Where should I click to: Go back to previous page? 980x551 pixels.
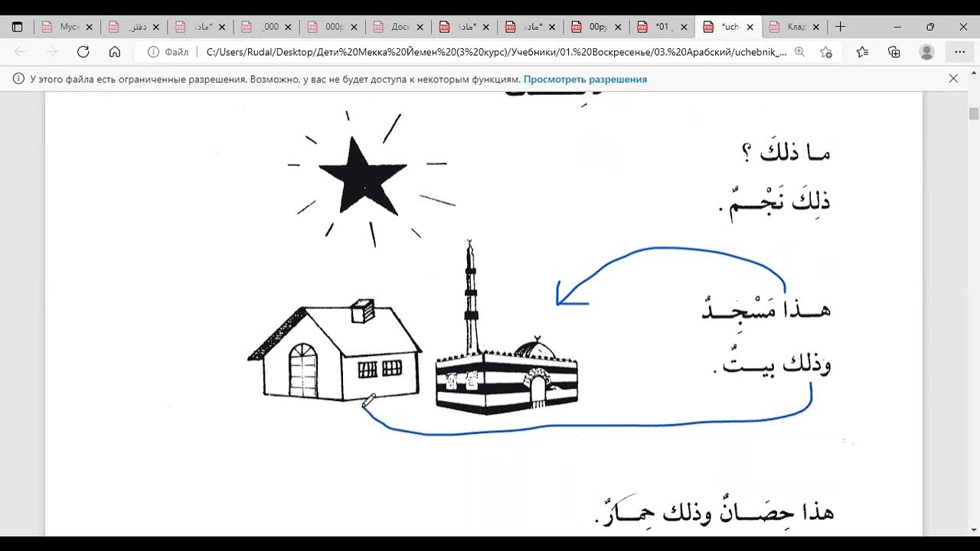click(20, 52)
